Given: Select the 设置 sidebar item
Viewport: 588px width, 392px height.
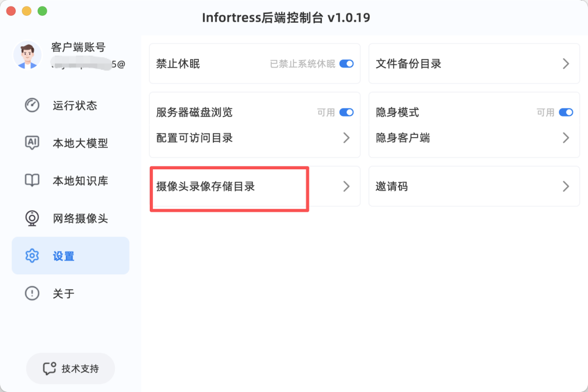Looking at the screenshot, I should 70,255.
